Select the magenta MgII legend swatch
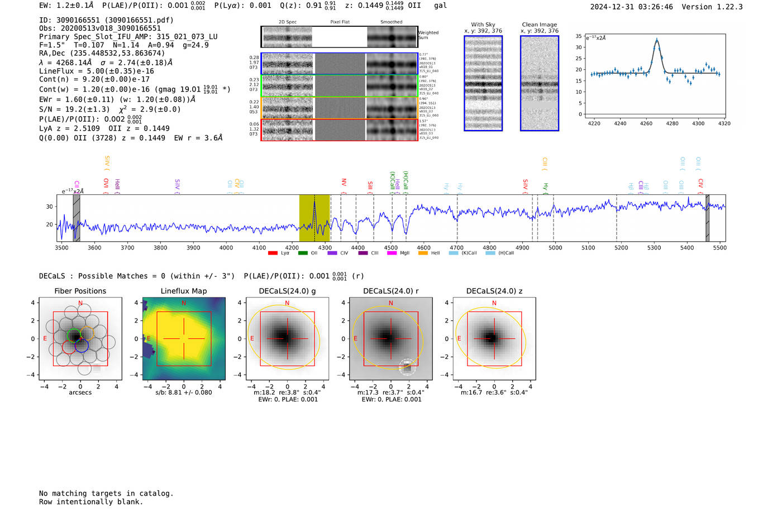The height and width of the screenshot is (532, 782). (392, 253)
